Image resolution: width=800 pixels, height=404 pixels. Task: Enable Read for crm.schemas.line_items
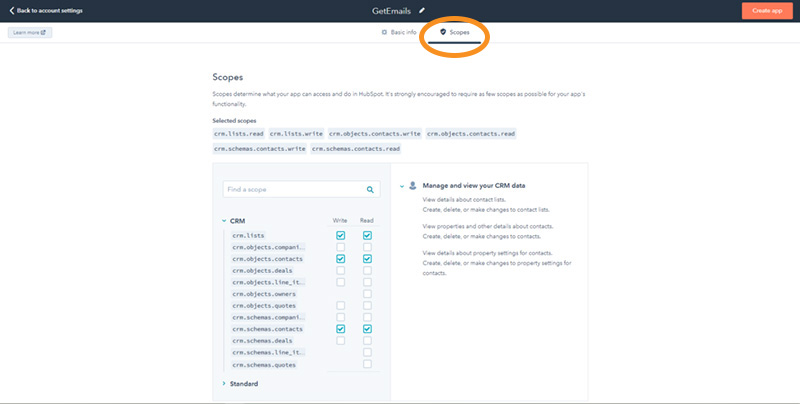(x=367, y=353)
